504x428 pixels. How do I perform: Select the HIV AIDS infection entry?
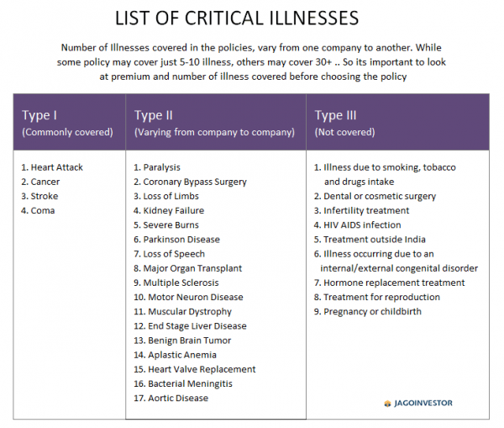(x=358, y=225)
